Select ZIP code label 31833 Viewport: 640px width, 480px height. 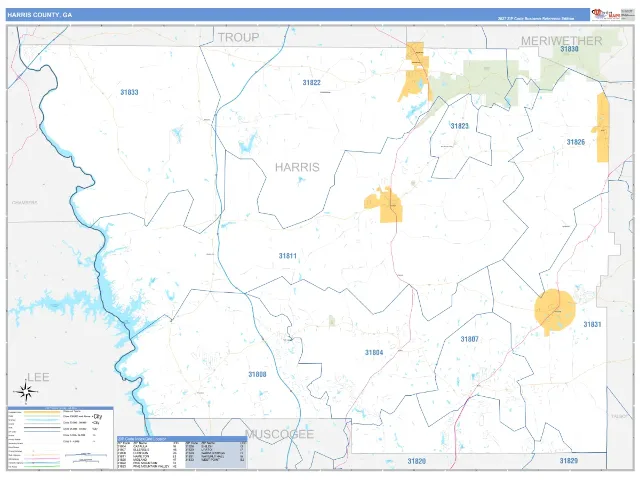click(129, 92)
